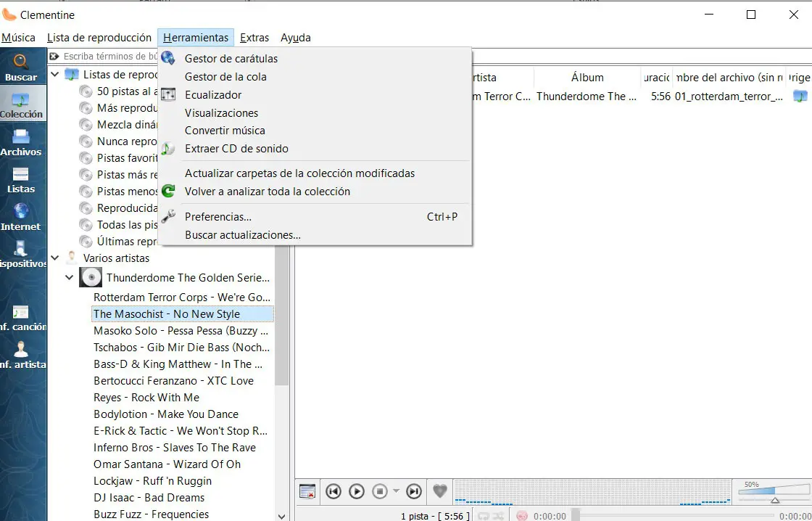
Task: Toggle the shuffle mode icon
Action: pyautogui.click(x=498, y=517)
